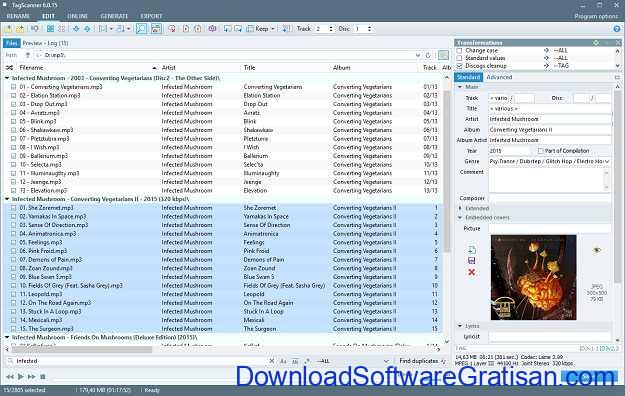Image resolution: width=625 pixels, height=396 pixels.
Task: Click the help question mark icon
Action: click(617, 29)
